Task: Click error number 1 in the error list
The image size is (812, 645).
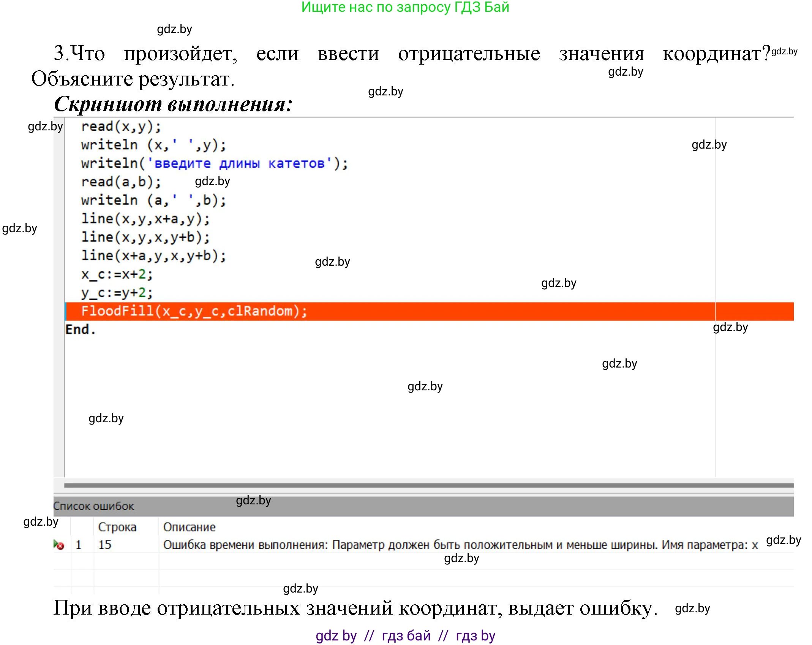Action: coord(78,545)
